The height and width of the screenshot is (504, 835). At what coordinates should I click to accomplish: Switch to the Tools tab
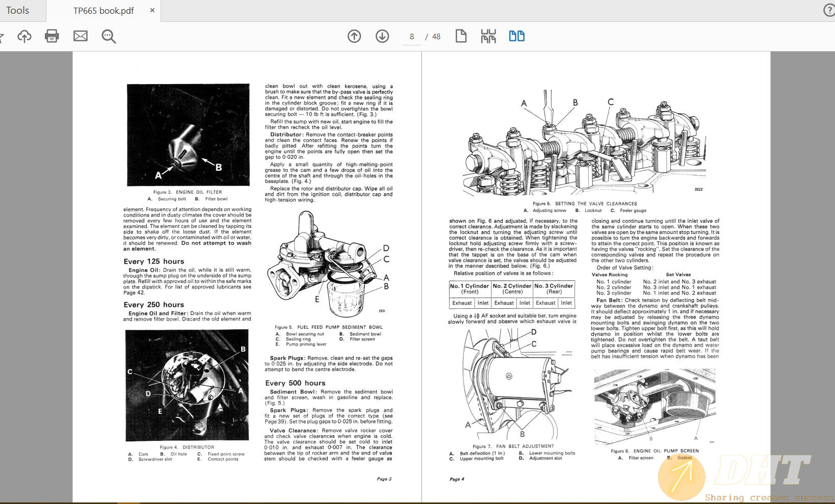[18, 11]
